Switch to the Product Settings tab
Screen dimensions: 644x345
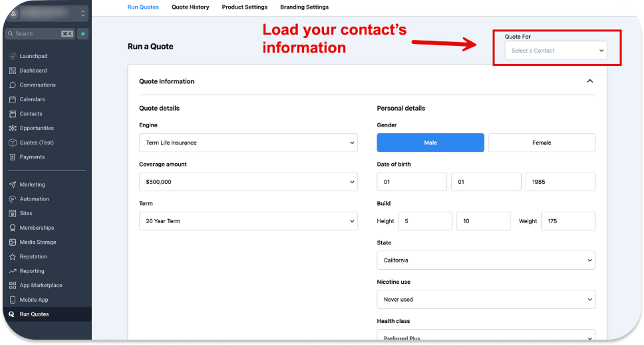244,7
